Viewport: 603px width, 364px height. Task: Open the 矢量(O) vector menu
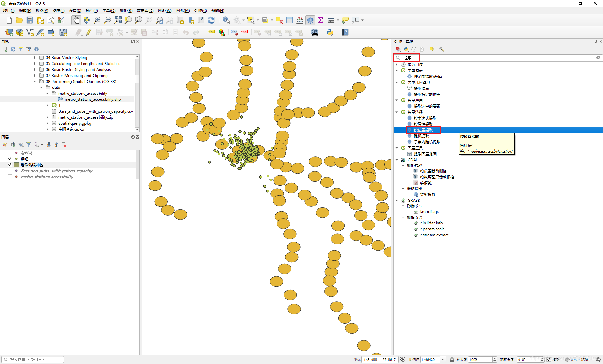109,10
